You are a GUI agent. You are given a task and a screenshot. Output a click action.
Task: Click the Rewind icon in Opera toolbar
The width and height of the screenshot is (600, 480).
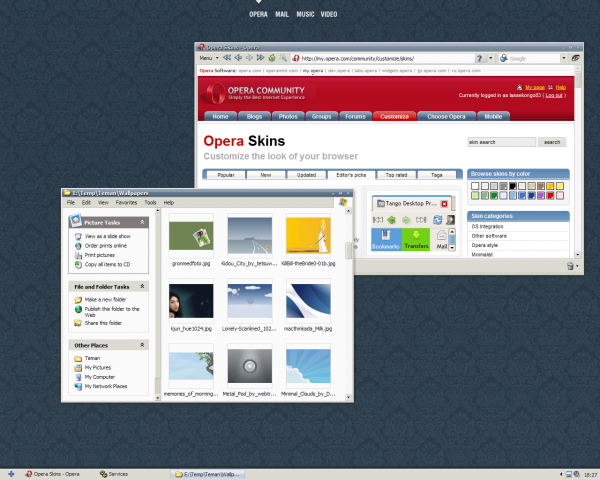coord(227,58)
